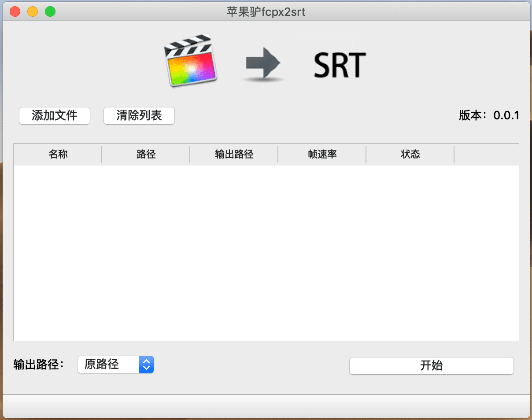Click the gray conversion arrow icon
Viewport: 532px width, 420px height.
[x=263, y=66]
